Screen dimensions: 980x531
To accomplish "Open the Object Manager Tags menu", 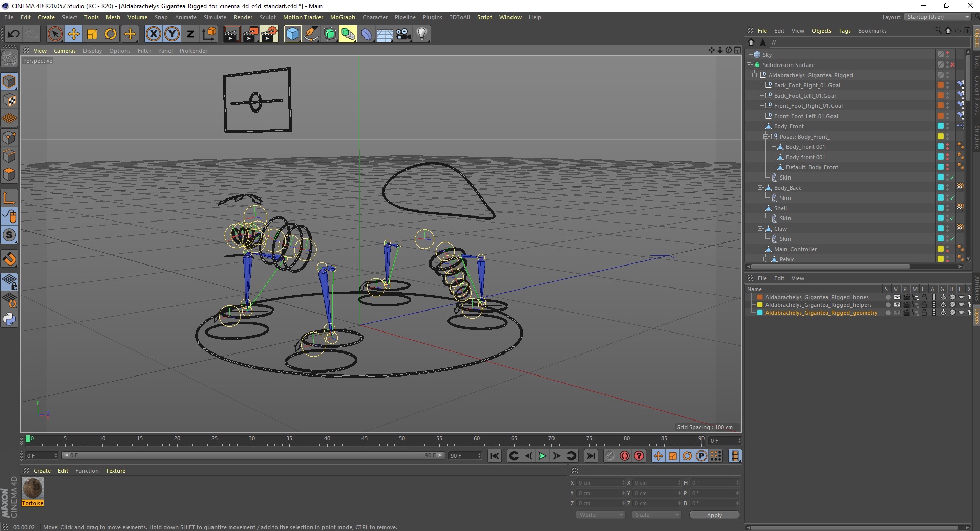I will click(x=844, y=31).
